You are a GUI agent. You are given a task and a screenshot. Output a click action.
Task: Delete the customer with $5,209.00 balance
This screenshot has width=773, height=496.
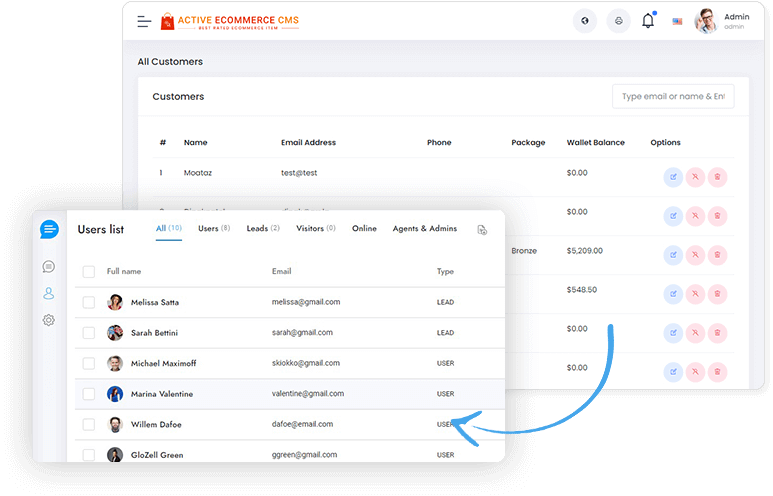click(x=717, y=255)
